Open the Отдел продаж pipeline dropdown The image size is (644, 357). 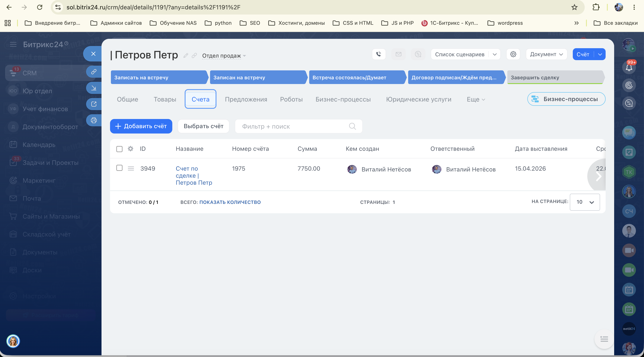click(224, 55)
